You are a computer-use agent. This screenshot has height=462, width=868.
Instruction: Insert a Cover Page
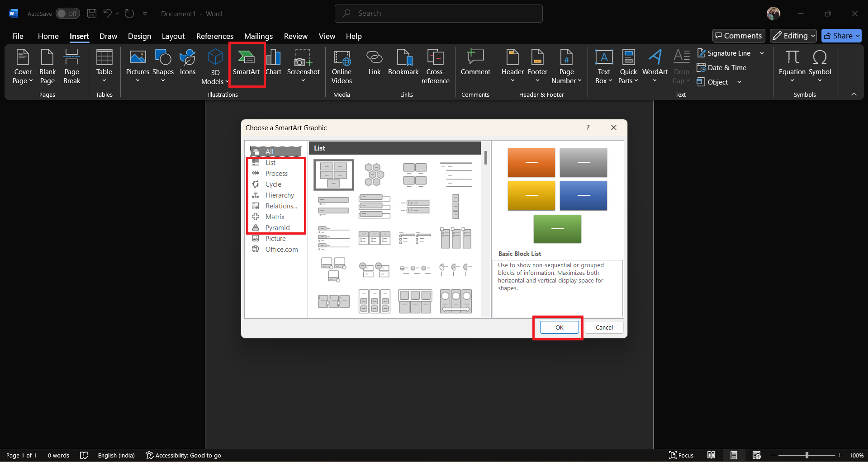[x=23, y=67]
